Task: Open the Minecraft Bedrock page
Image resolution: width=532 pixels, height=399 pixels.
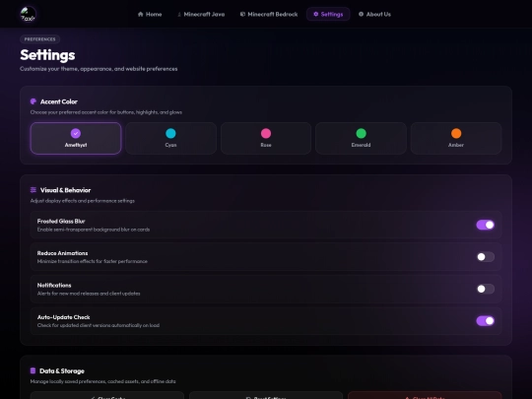Action: 269,14
